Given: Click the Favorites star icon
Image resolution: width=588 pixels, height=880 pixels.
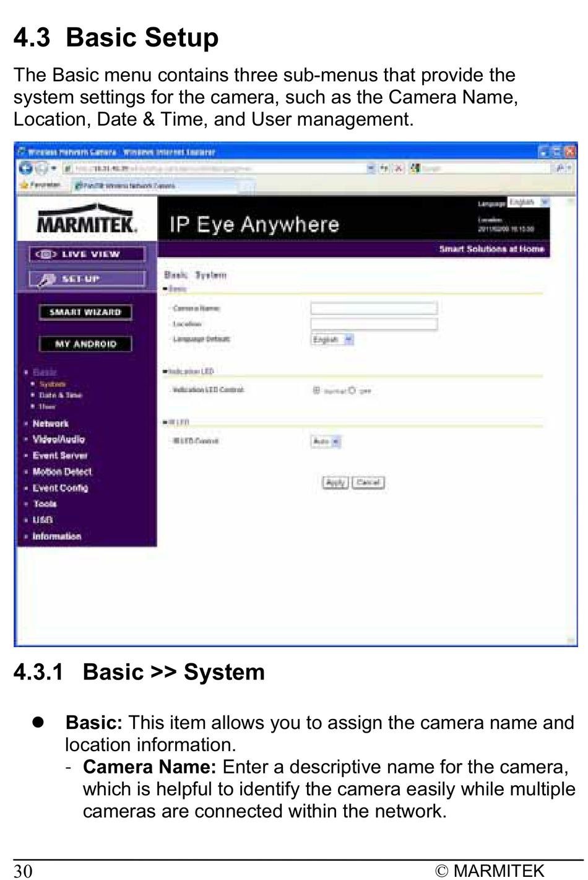Looking at the screenshot, I should click(x=25, y=185).
